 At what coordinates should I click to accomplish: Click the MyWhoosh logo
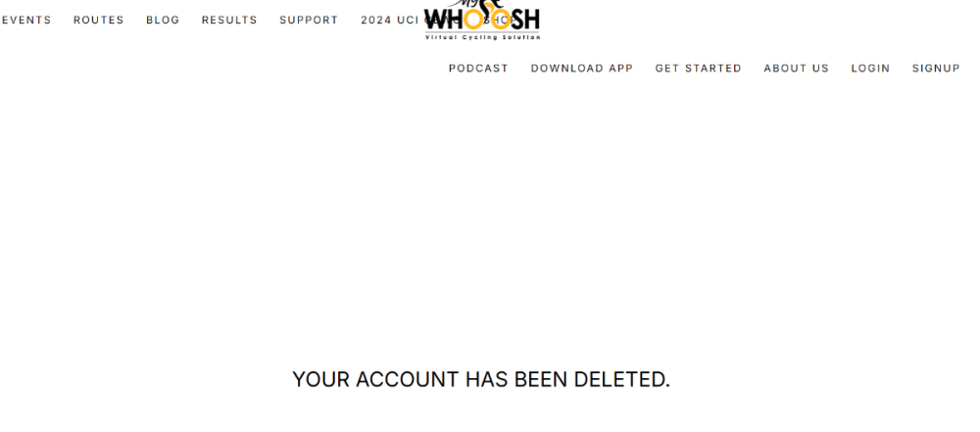(482, 20)
